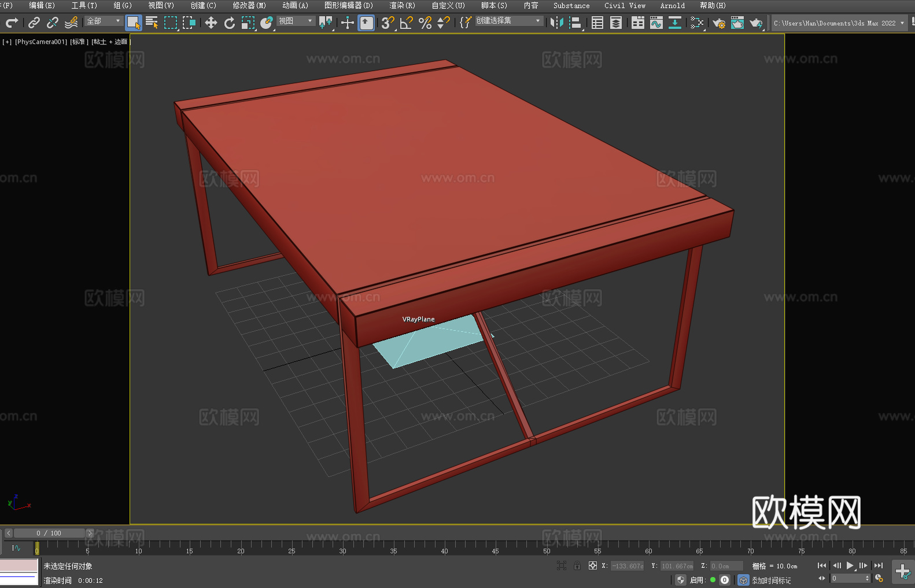The height and width of the screenshot is (588, 915).
Task: Expand the project path dropdown
Action: coord(902,23)
